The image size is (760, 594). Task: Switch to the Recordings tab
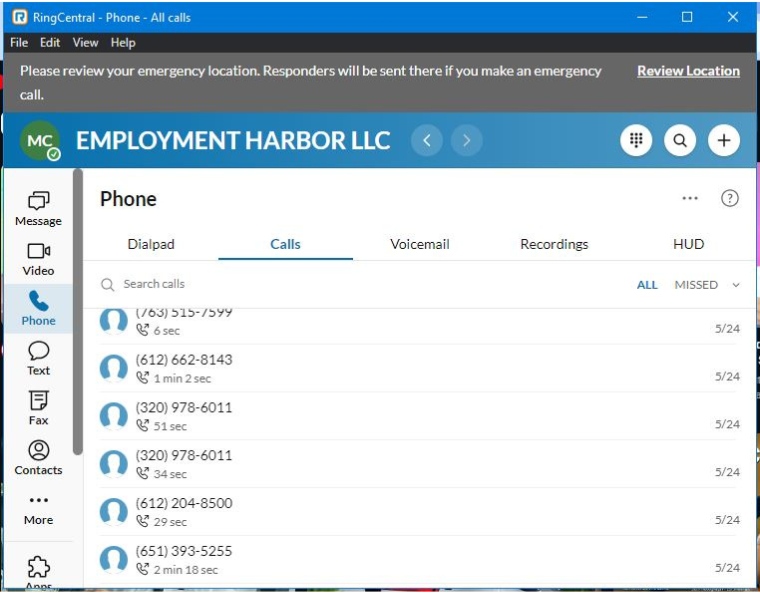pos(554,244)
